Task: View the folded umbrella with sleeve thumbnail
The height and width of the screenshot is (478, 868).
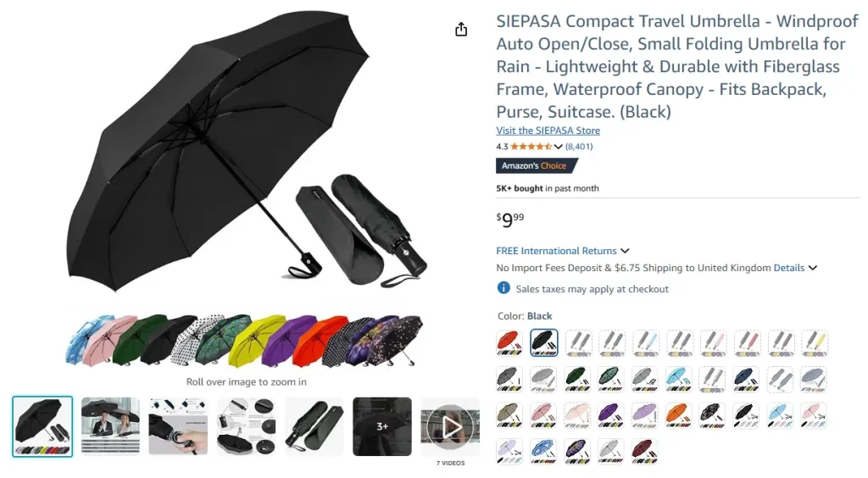Action: (x=314, y=426)
